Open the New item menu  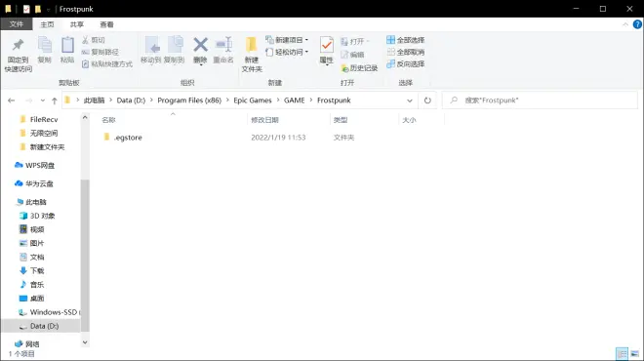tap(287, 40)
